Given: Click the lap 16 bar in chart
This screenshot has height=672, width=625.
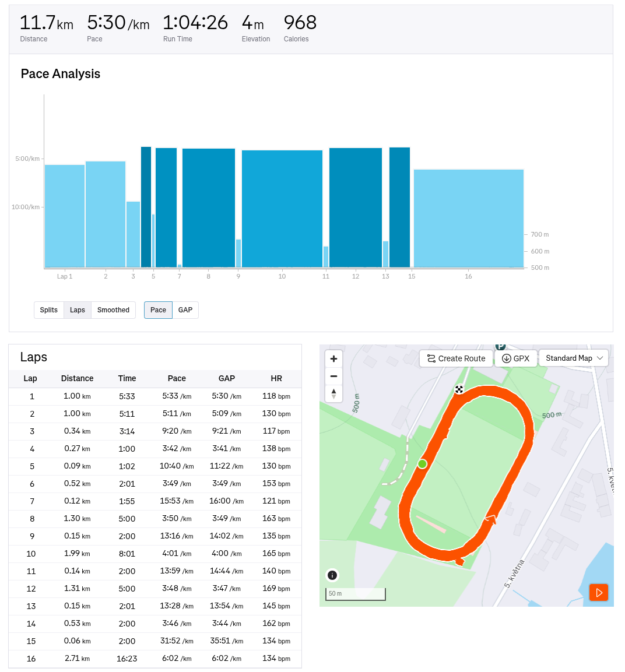Looking at the screenshot, I should pyautogui.click(x=468, y=219).
